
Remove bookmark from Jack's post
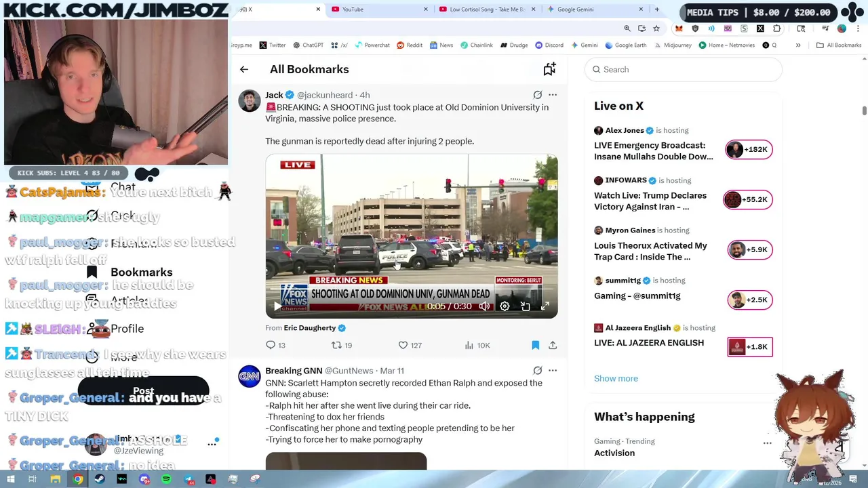pos(535,345)
